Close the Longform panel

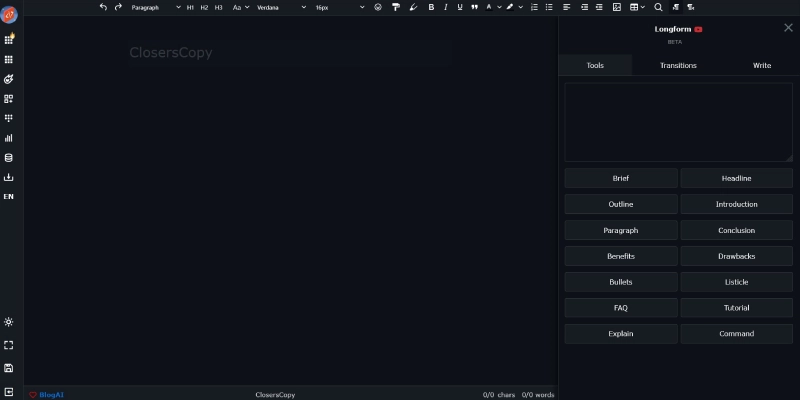click(x=788, y=28)
